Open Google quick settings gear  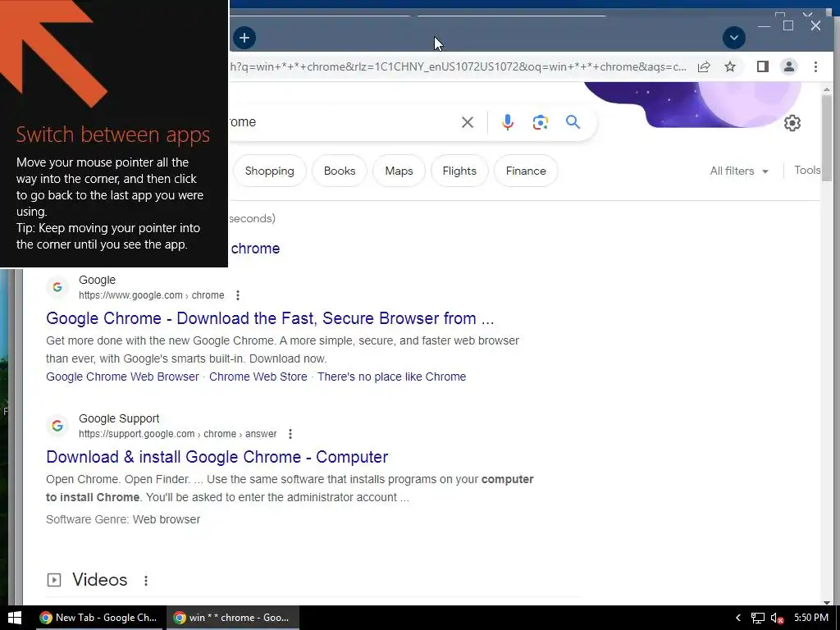click(x=792, y=123)
